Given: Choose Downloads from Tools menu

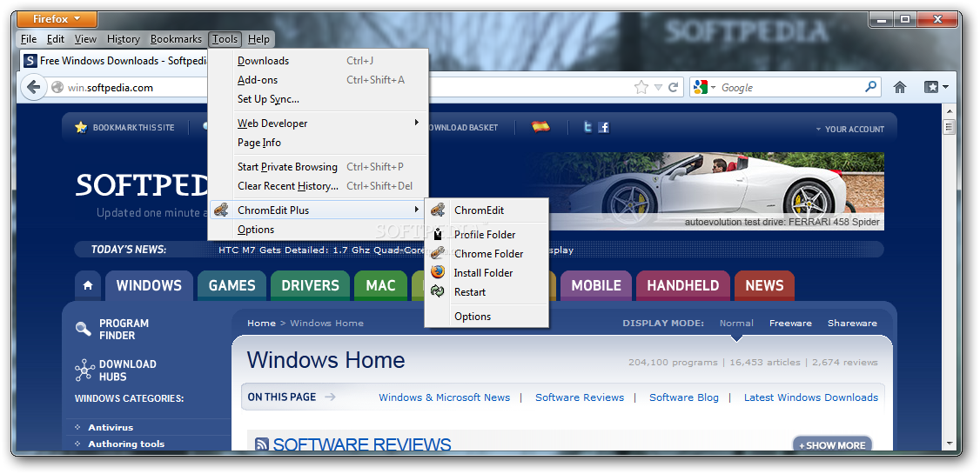Looking at the screenshot, I should pyautogui.click(x=319, y=61).
